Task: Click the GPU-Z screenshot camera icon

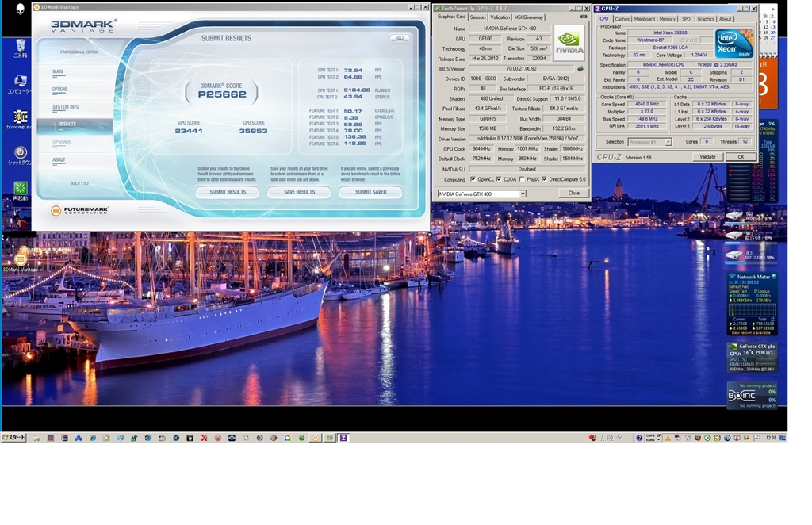Action: pyautogui.click(x=584, y=17)
